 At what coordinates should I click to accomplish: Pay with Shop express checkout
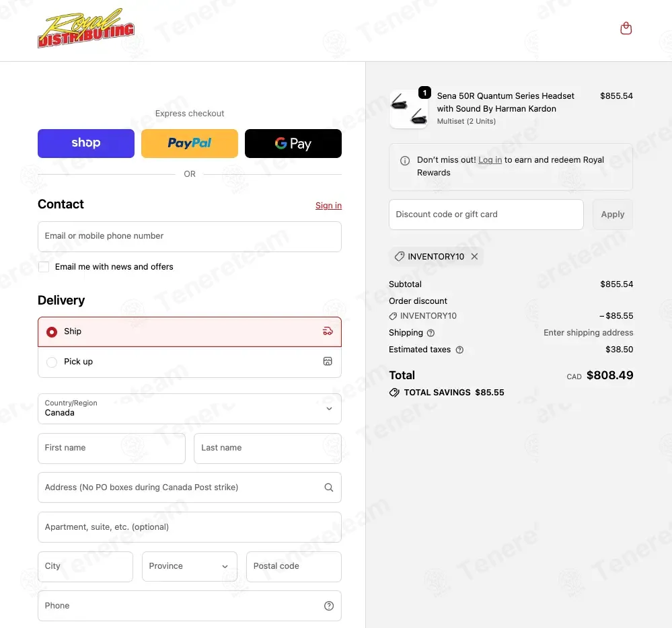86,143
